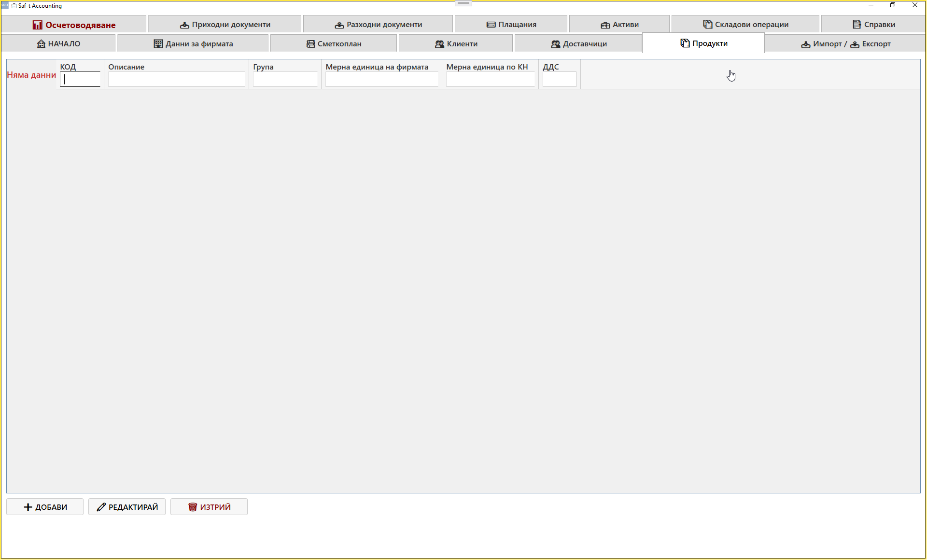Click the Мерна единица на фирмата filter
This screenshot has width=927, height=560.
(382, 79)
